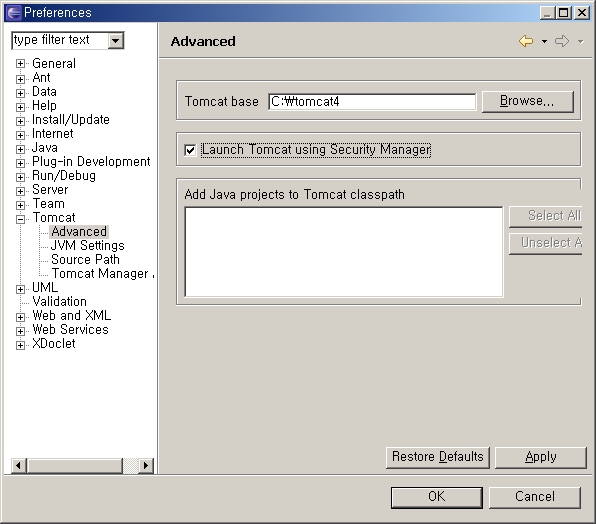
Task: Click the Browse... button
Action: (x=527, y=101)
